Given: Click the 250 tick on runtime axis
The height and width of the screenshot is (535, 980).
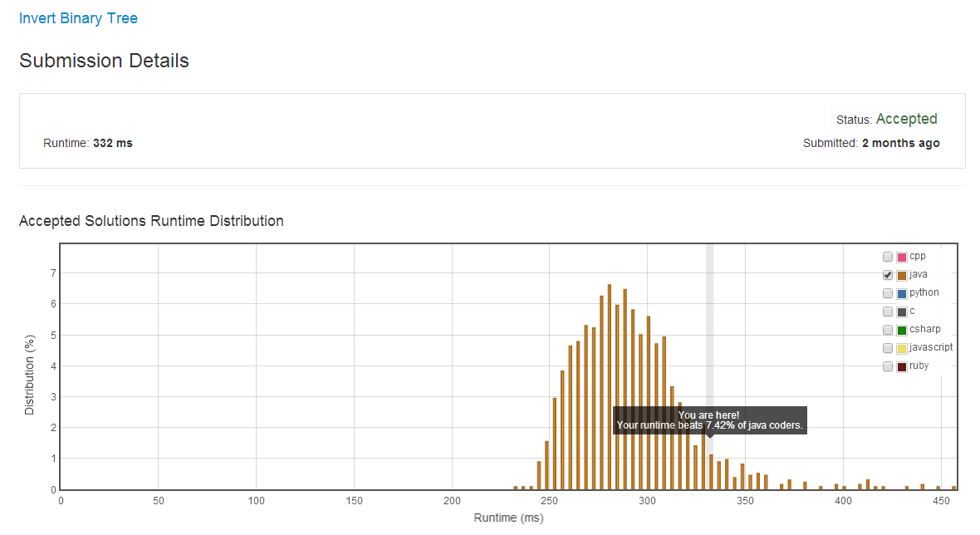Looking at the screenshot, I should [549, 501].
